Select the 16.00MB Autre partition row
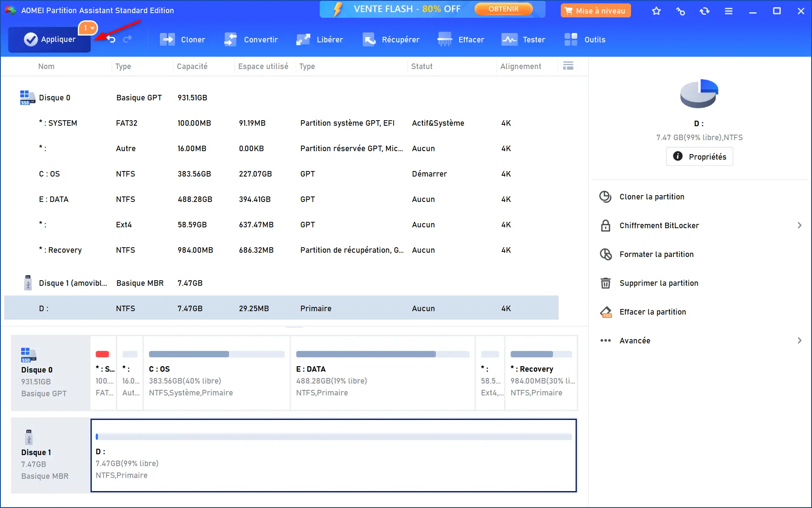 (281, 149)
